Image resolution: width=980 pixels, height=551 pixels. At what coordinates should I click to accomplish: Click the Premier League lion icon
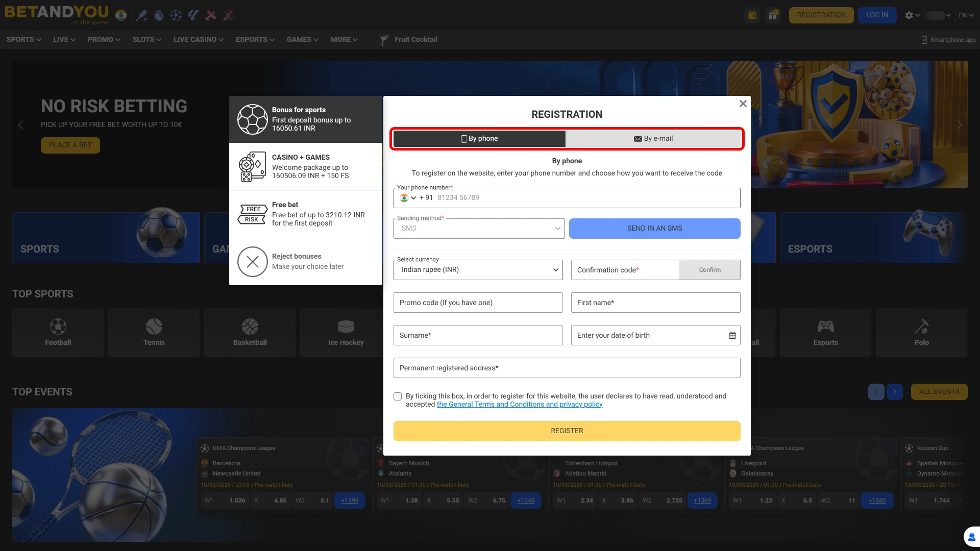point(159,15)
